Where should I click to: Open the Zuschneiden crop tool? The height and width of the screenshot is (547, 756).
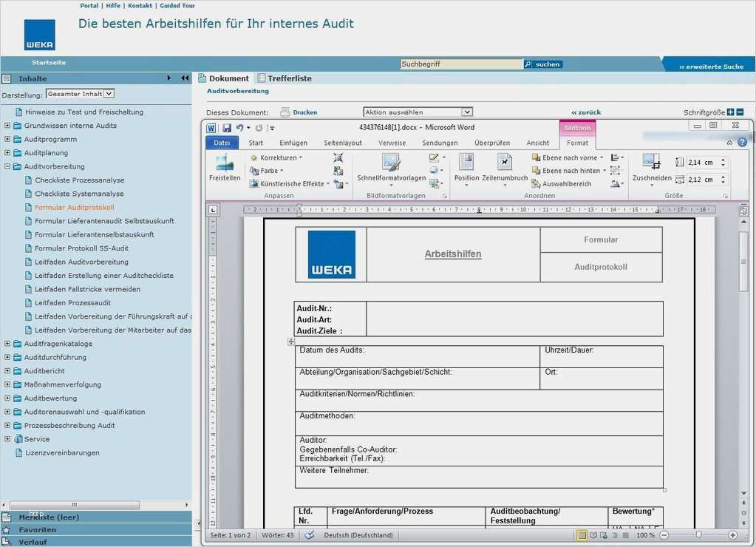click(651, 164)
